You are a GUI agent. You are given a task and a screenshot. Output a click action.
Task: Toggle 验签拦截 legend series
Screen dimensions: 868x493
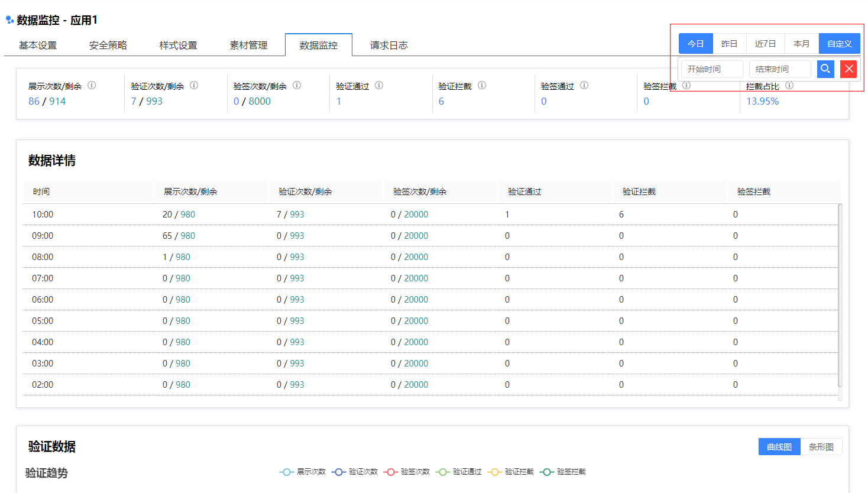pos(563,472)
